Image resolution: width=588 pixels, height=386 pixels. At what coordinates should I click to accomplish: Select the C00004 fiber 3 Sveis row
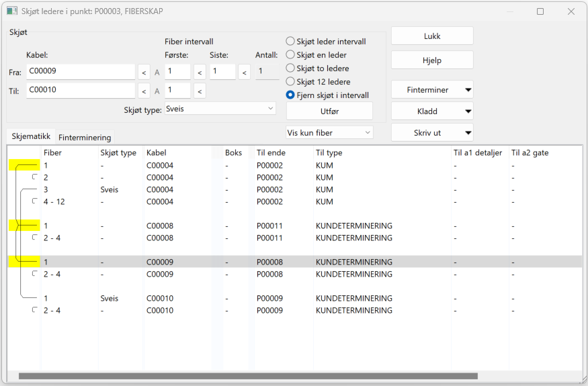[x=295, y=189]
